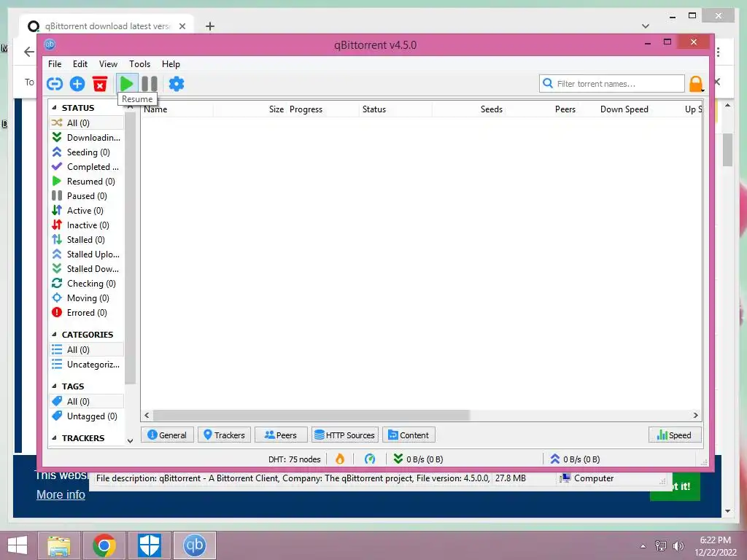Click the Filter torrent names search field
Screen dimensions: 747x560
(x=612, y=84)
